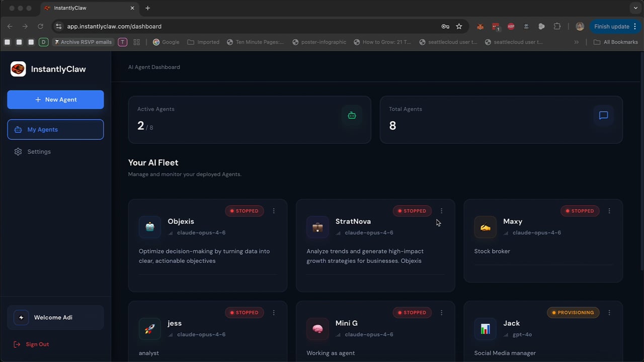644x362 pixels.
Task: Click the green robot icon in Active Agents
Action: pos(352,115)
